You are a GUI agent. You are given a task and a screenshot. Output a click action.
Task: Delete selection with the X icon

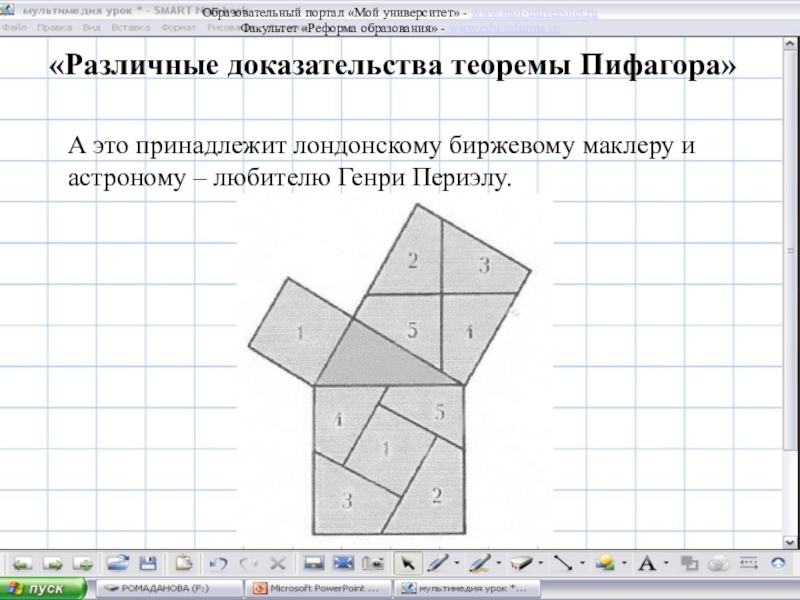coord(278,564)
